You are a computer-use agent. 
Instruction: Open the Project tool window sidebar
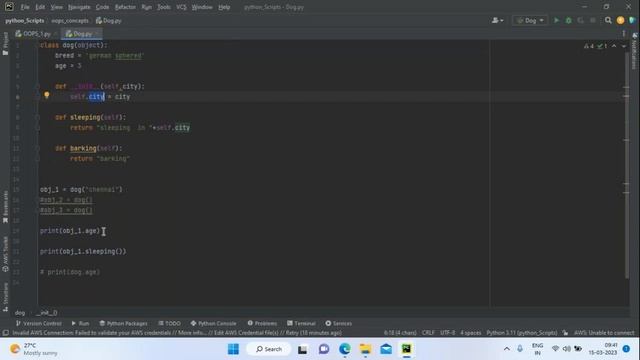[x=5, y=44]
